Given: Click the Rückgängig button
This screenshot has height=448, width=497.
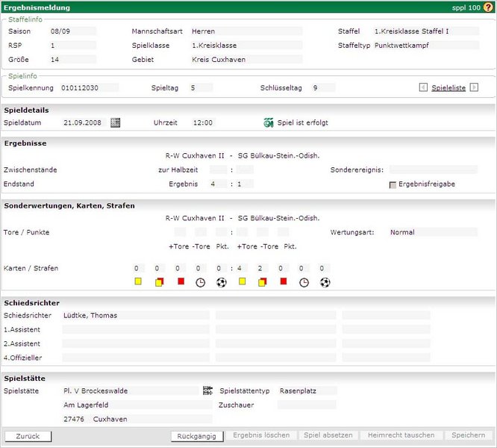Looking at the screenshot, I should coord(197,435).
